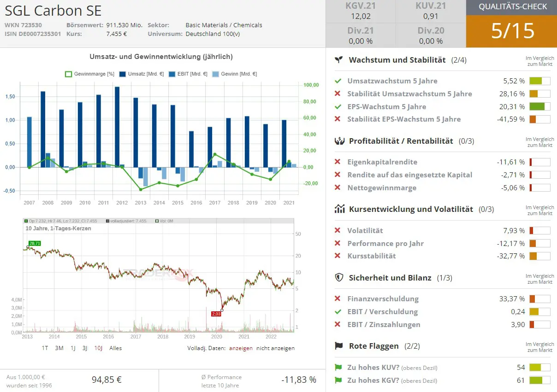Click the red X for EBIT / Zinszahlungen
Screen dimensions: 557x392
click(338, 324)
